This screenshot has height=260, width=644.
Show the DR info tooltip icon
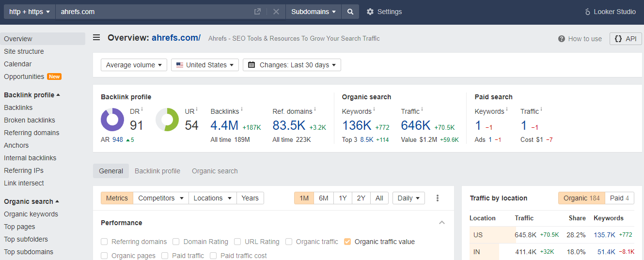pyautogui.click(x=142, y=109)
